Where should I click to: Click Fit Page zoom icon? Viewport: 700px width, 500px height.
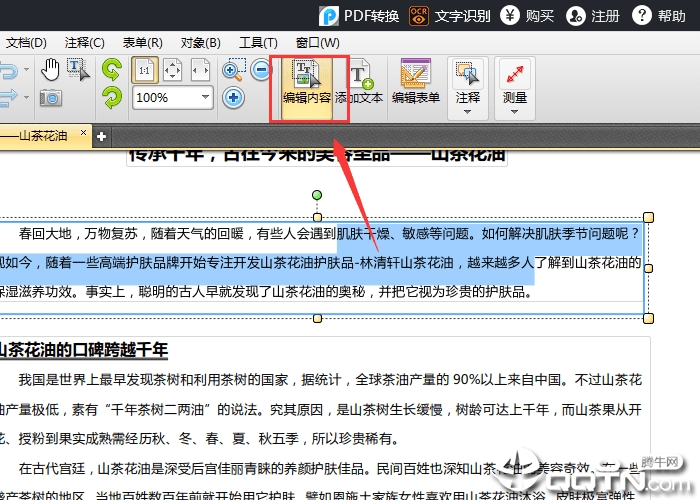(x=172, y=70)
